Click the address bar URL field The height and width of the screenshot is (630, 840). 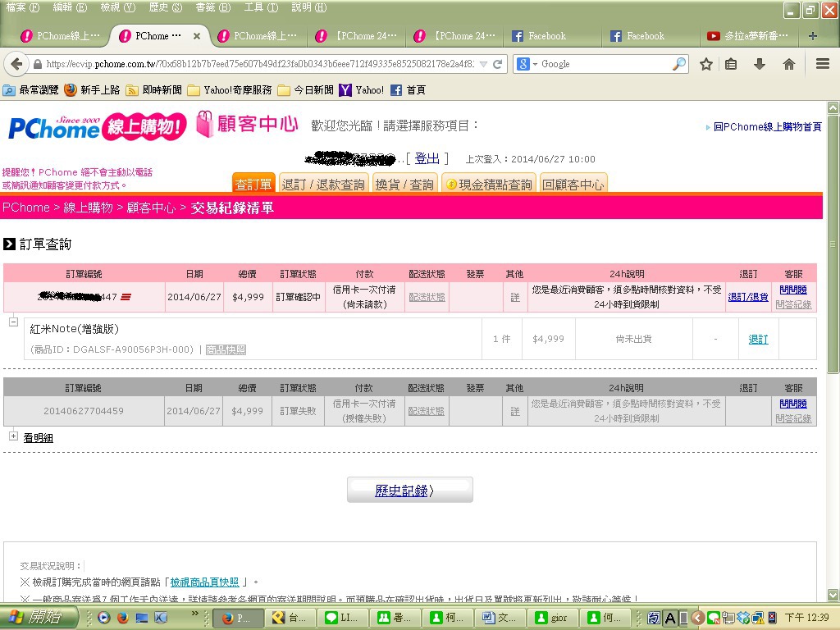(260, 64)
